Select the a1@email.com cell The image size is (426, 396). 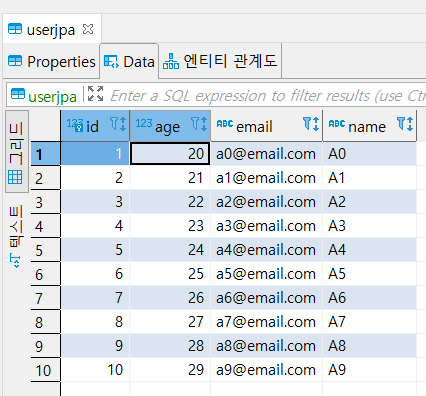tap(266, 178)
